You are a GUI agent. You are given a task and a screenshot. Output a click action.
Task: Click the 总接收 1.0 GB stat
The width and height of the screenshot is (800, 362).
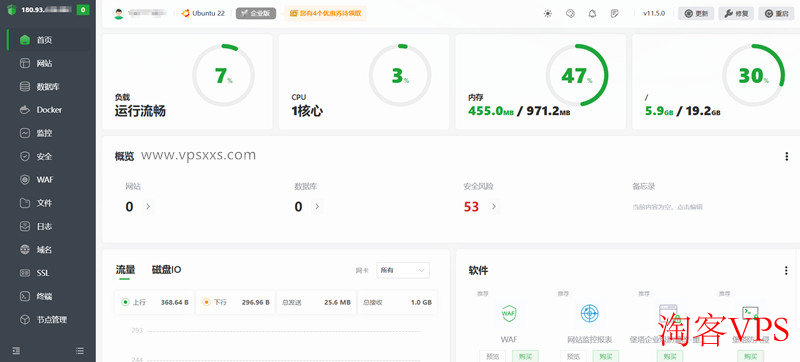point(397,302)
